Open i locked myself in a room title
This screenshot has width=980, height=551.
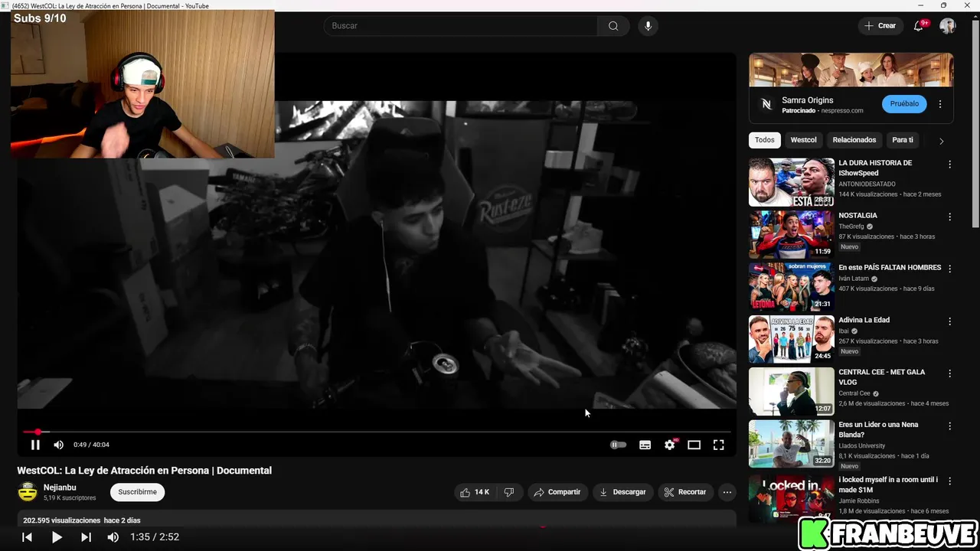[888, 484]
